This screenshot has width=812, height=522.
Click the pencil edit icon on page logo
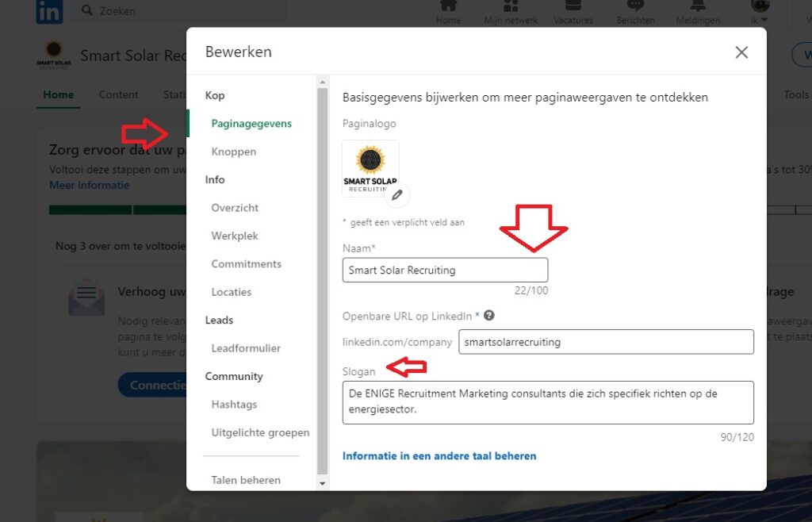pyautogui.click(x=397, y=194)
